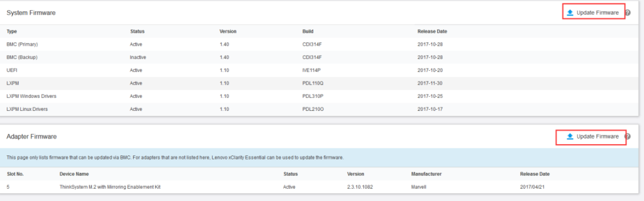The image size is (644, 201).
Task: Click the Build column header
Action: click(x=308, y=32)
